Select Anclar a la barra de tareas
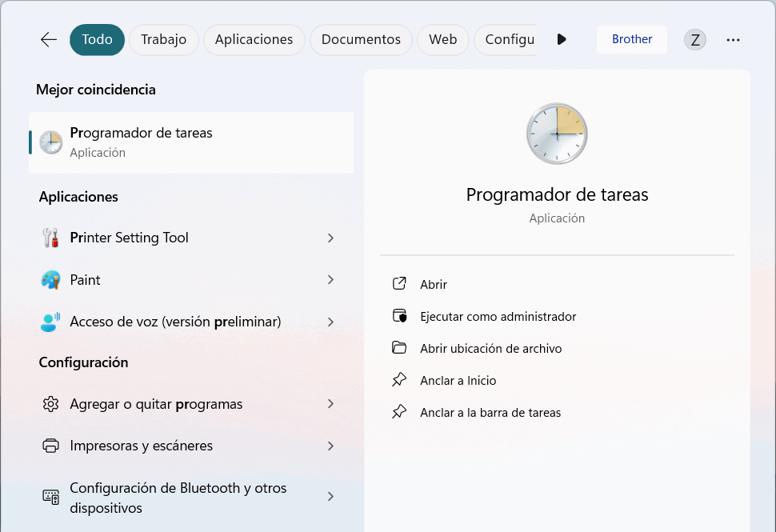 [490, 413]
